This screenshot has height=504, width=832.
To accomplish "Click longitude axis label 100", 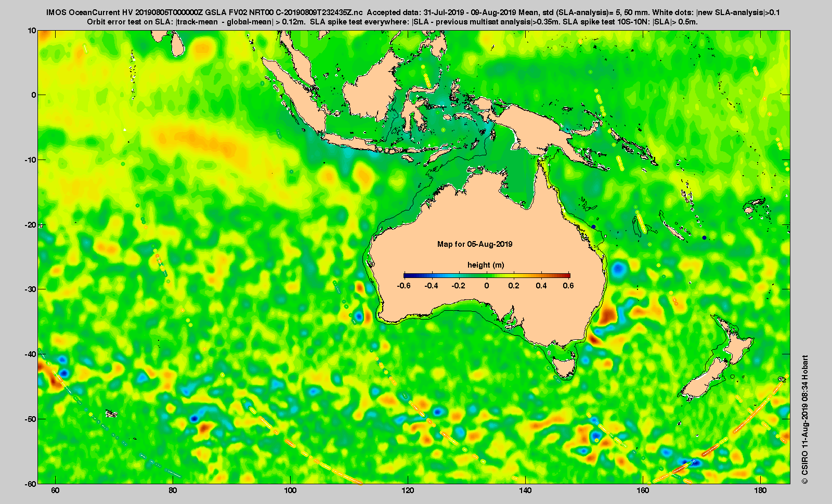I will click(290, 491).
